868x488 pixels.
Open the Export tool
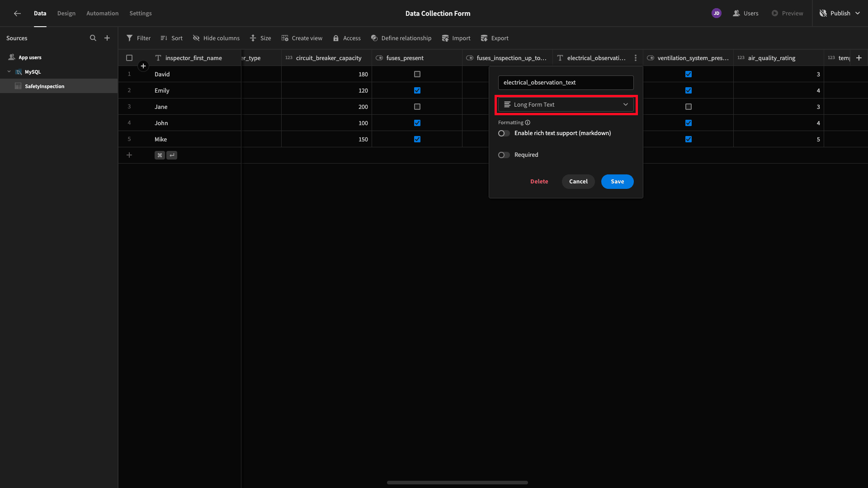495,38
